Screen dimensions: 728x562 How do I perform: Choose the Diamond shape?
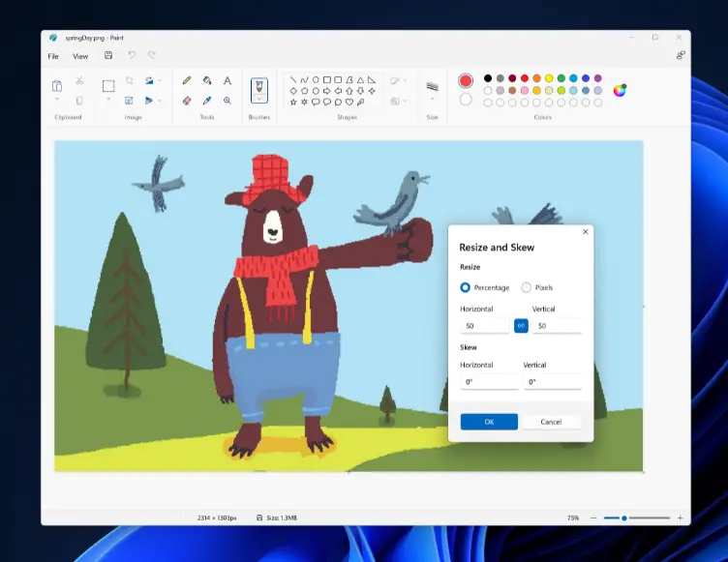pyautogui.click(x=293, y=91)
